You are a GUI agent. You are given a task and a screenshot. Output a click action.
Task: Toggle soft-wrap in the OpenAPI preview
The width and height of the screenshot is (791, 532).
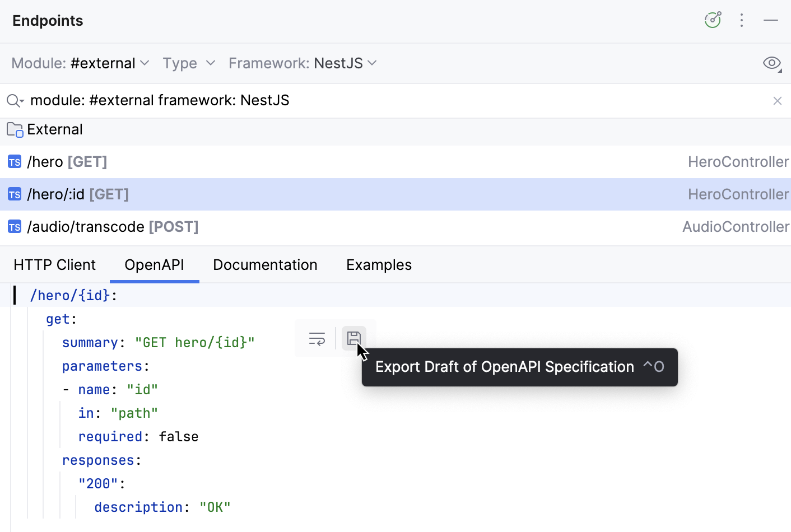point(317,338)
